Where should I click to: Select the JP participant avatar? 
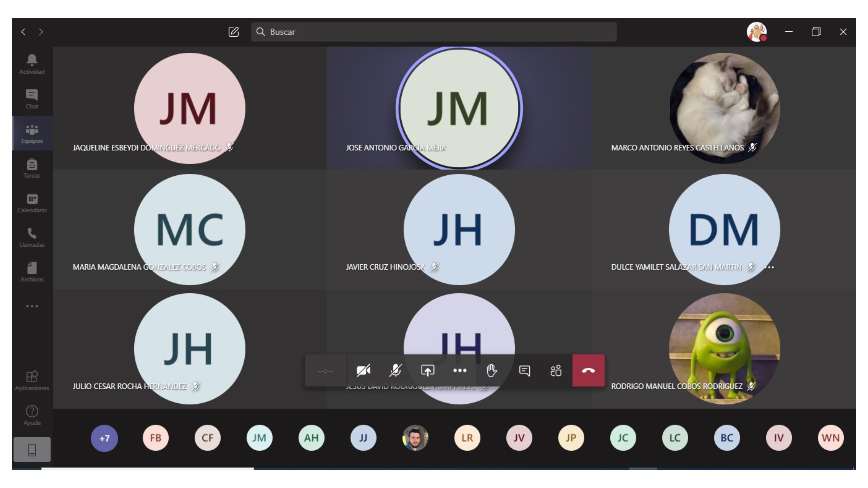click(x=571, y=438)
